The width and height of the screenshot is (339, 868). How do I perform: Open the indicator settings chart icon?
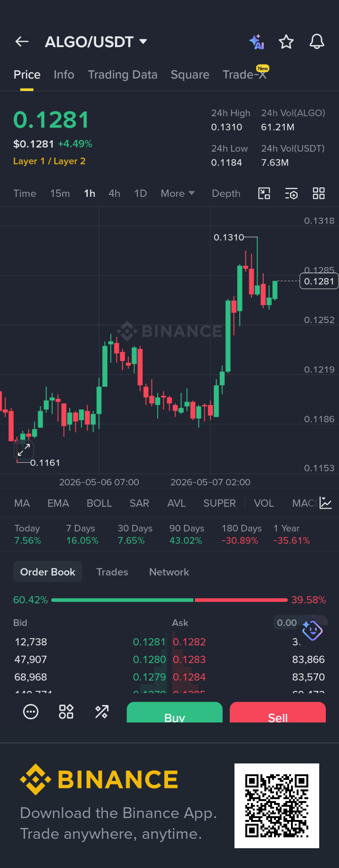326,503
